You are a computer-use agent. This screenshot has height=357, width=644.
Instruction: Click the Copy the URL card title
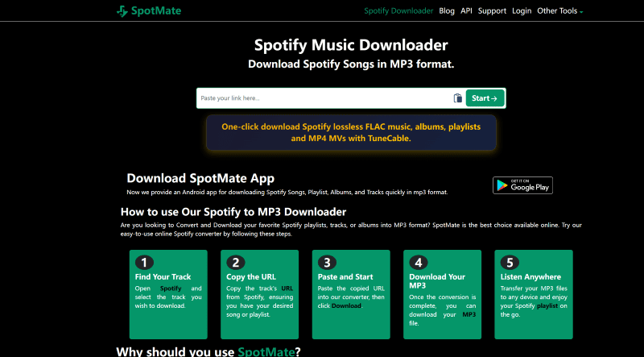coord(251,276)
